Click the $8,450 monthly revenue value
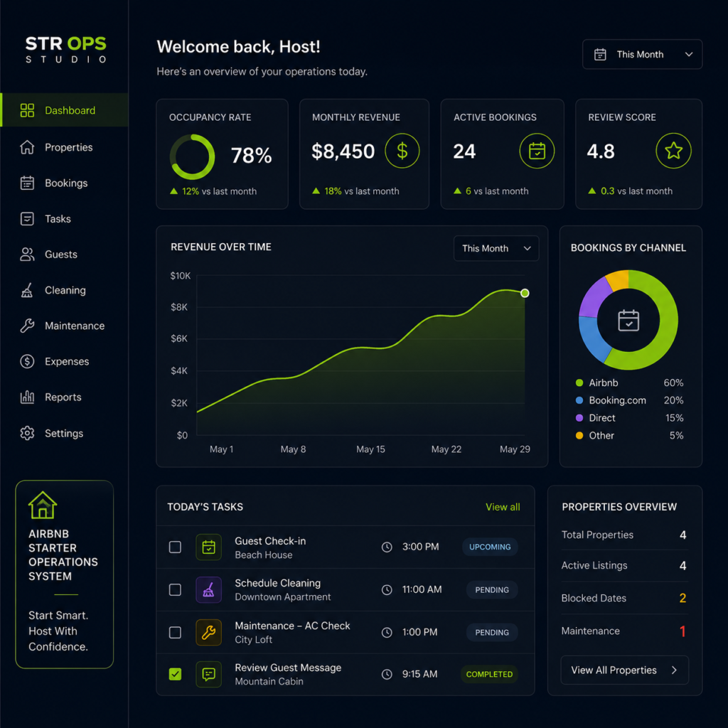The height and width of the screenshot is (728, 728). [343, 151]
